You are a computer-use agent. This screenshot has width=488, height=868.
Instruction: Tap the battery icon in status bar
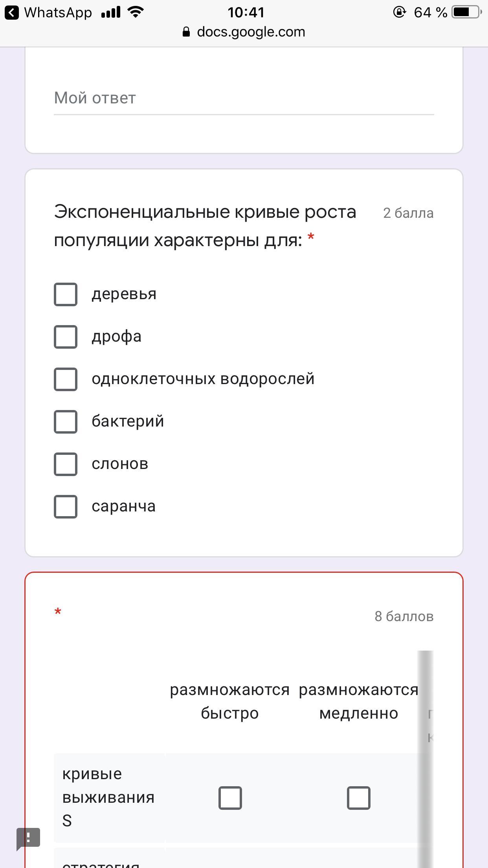467,13
